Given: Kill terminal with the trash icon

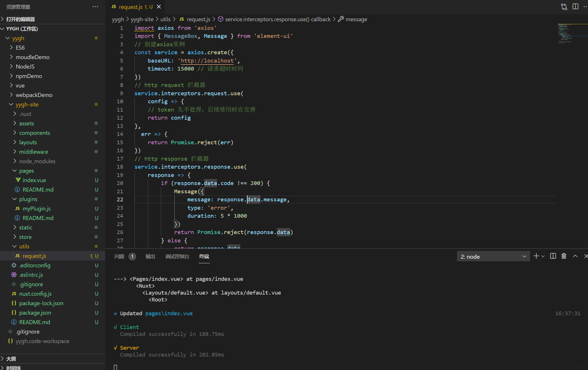Looking at the screenshot, I should tap(564, 256).
